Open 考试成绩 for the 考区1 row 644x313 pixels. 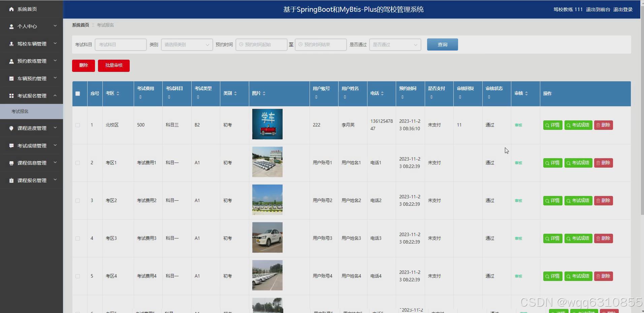[578, 163]
